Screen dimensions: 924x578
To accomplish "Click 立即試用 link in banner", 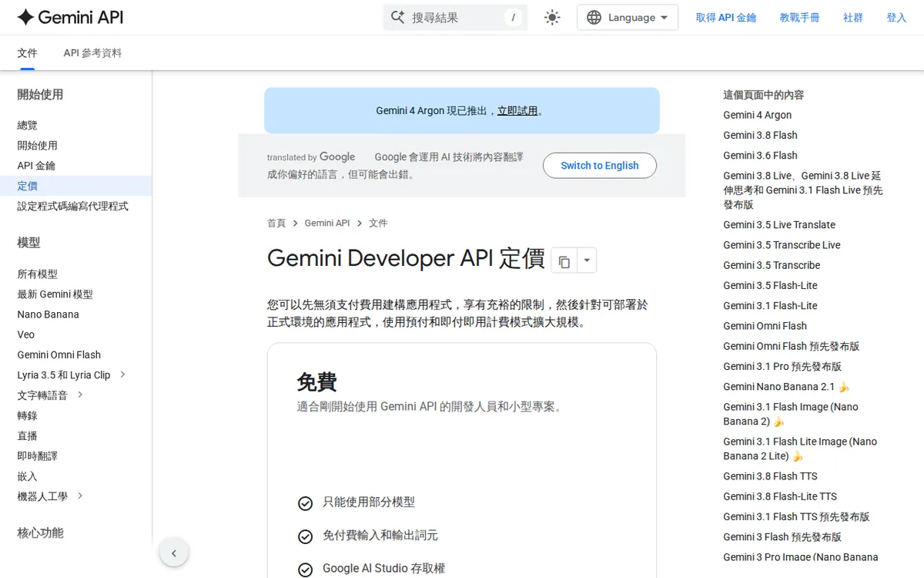I will pos(517,110).
